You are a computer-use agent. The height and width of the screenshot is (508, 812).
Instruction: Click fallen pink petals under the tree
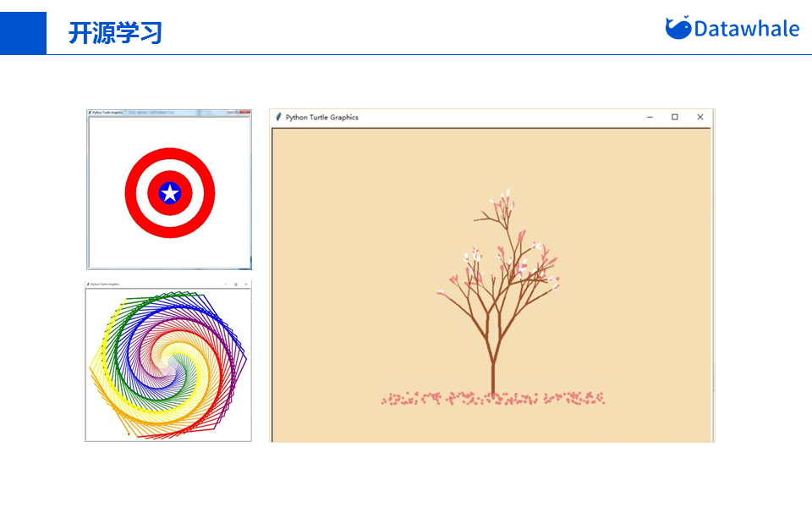493,399
